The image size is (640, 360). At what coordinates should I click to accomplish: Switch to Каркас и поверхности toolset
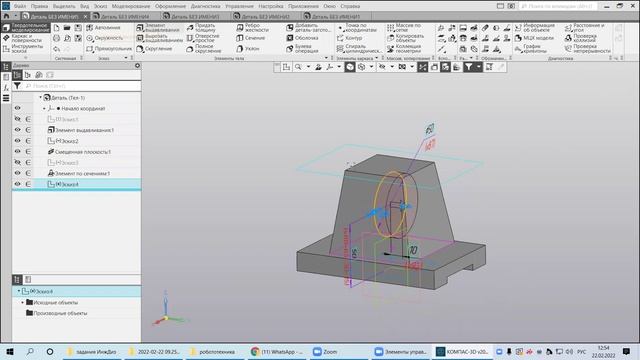point(23,38)
